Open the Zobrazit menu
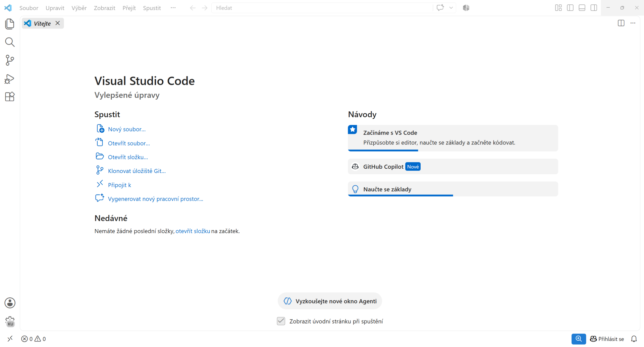Screen dimensions: 644x347 (x=104, y=8)
